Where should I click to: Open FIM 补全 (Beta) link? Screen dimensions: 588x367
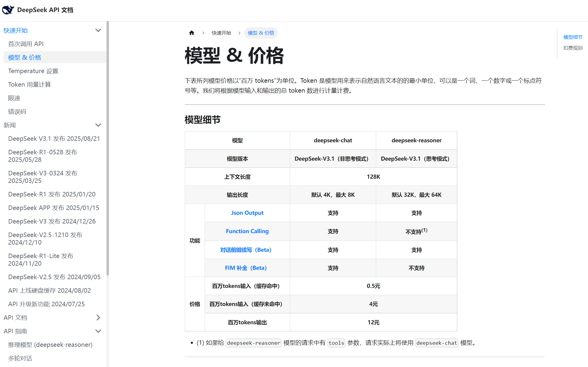[246, 268]
